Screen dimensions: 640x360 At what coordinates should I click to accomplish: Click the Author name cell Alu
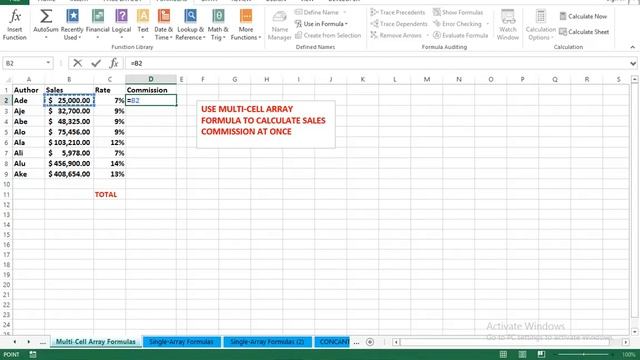tap(29, 163)
